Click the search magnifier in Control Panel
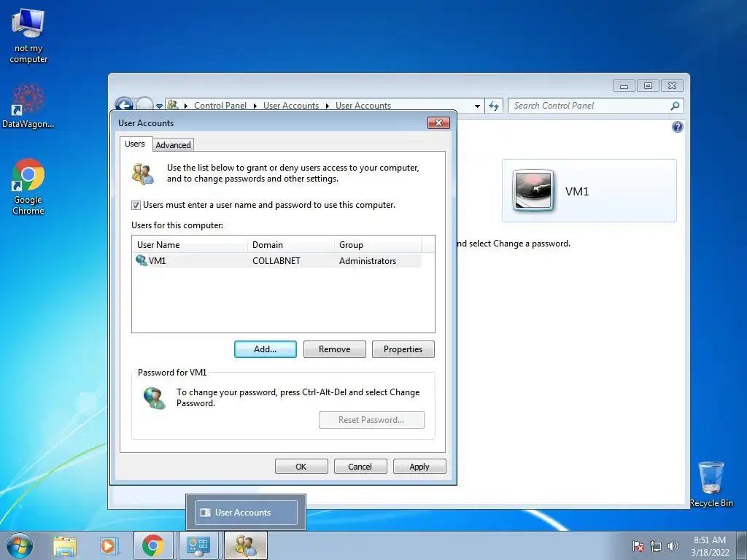747x560 pixels. pyautogui.click(x=675, y=106)
